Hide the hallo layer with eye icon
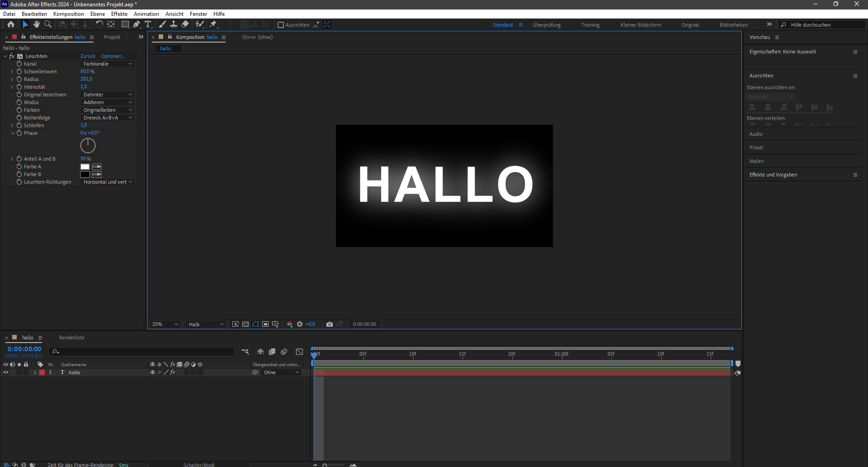 point(6,372)
